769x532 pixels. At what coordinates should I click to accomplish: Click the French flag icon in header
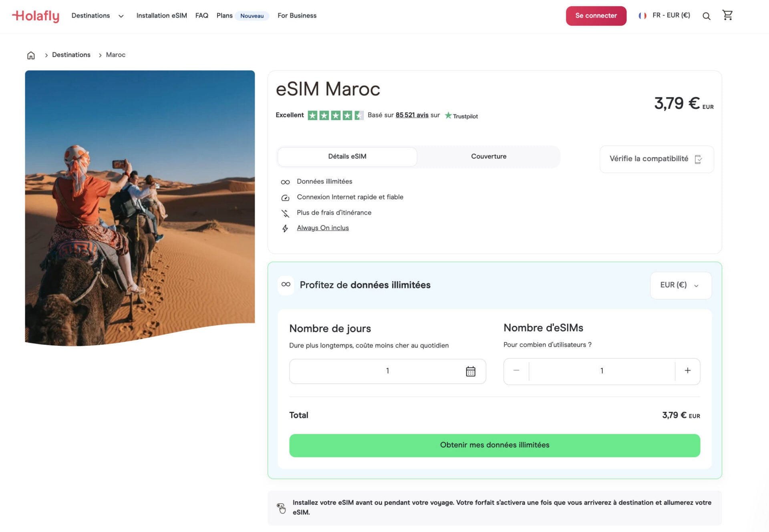pyautogui.click(x=643, y=16)
